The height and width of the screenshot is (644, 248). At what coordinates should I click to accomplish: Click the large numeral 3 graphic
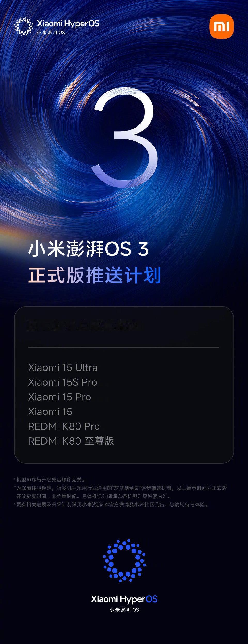click(x=125, y=137)
